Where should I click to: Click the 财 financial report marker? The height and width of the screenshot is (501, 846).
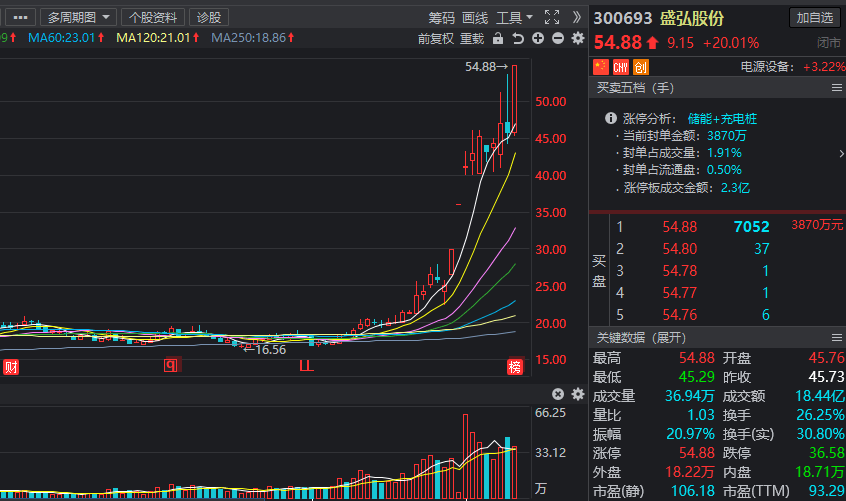11,367
